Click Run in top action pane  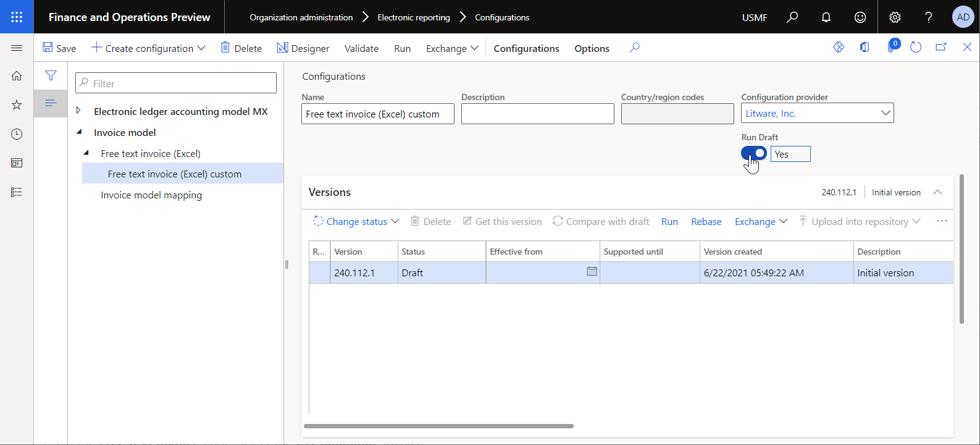pos(402,48)
